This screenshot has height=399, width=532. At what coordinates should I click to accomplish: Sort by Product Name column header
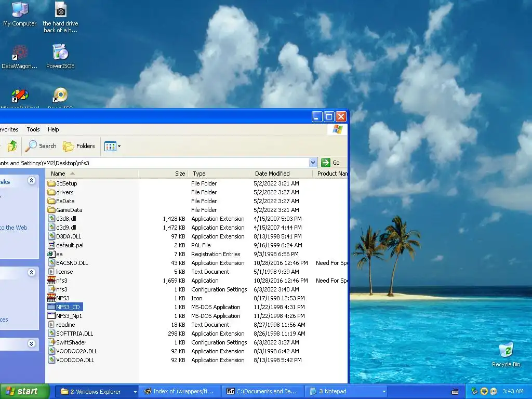pyautogui.click(x=330, y=174)
